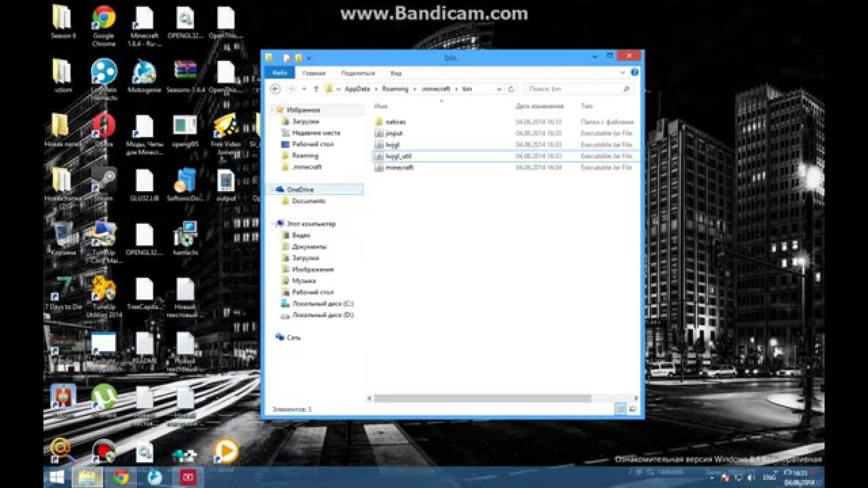Open the Вид ribbon tab
The image size is (868, 488).
click(x=396, y=73)
